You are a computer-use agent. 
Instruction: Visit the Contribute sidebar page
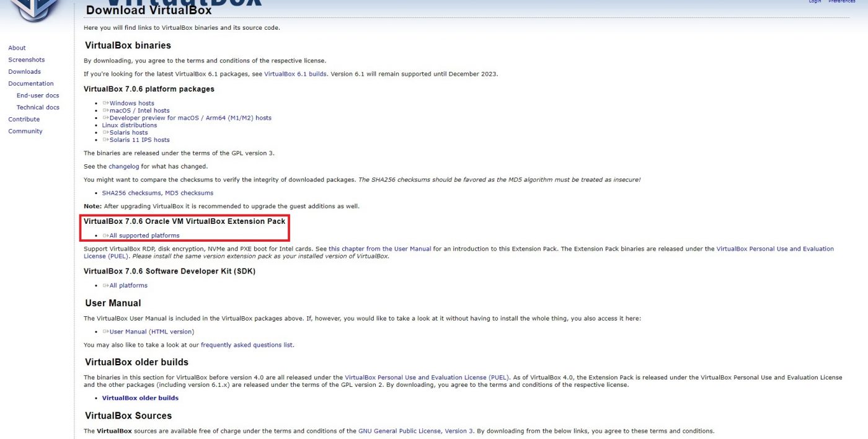[24, 119]
